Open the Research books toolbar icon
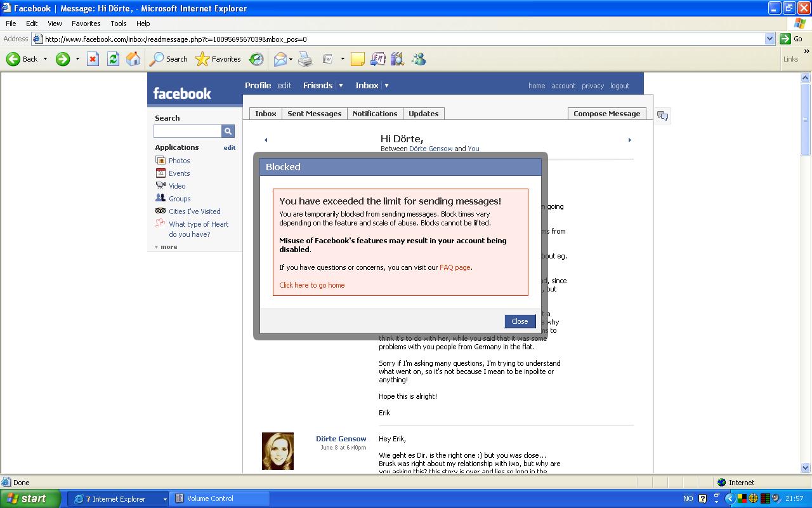Screen dimensions: 812x508 (398, 59)
